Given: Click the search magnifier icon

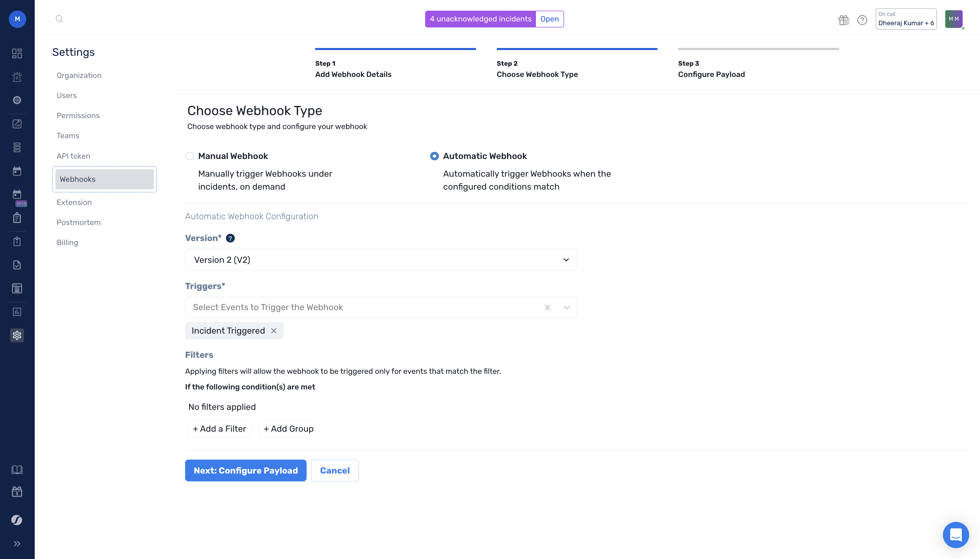Looking at the screenshot, I should (59, 19).
